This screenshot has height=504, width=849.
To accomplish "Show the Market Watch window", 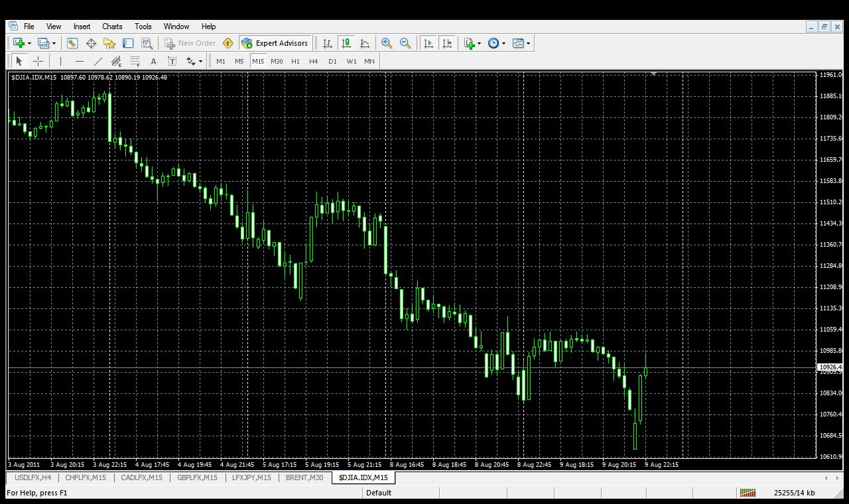I will [72, 43].
